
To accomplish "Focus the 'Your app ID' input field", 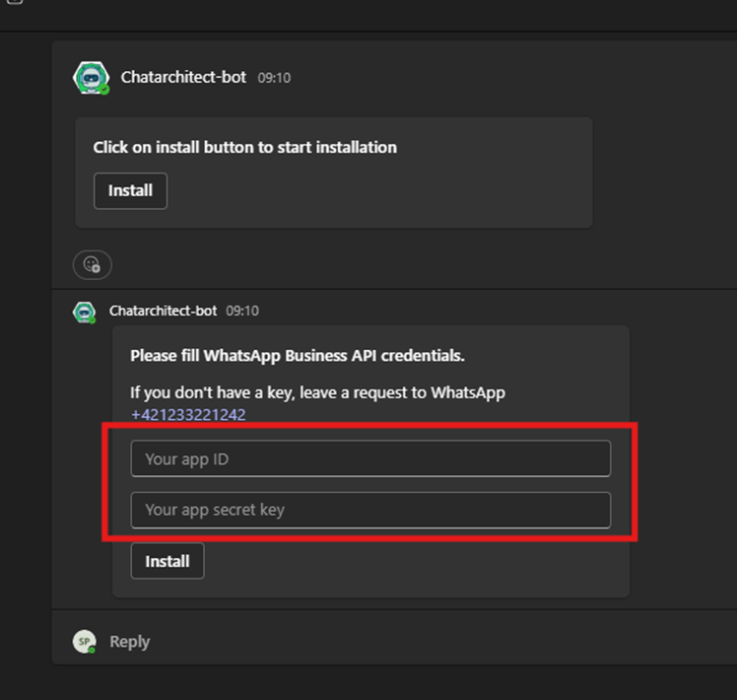I will coord(370,458).
